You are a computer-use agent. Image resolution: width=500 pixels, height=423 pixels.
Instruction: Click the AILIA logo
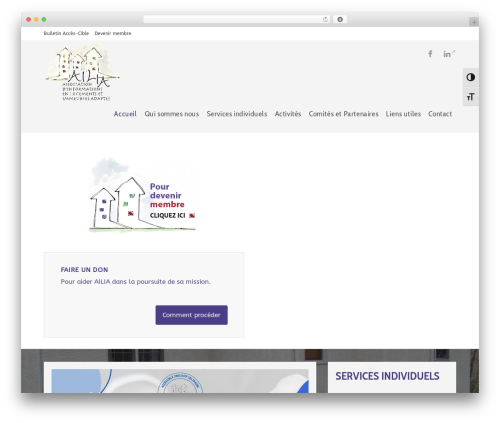[82, 72]
